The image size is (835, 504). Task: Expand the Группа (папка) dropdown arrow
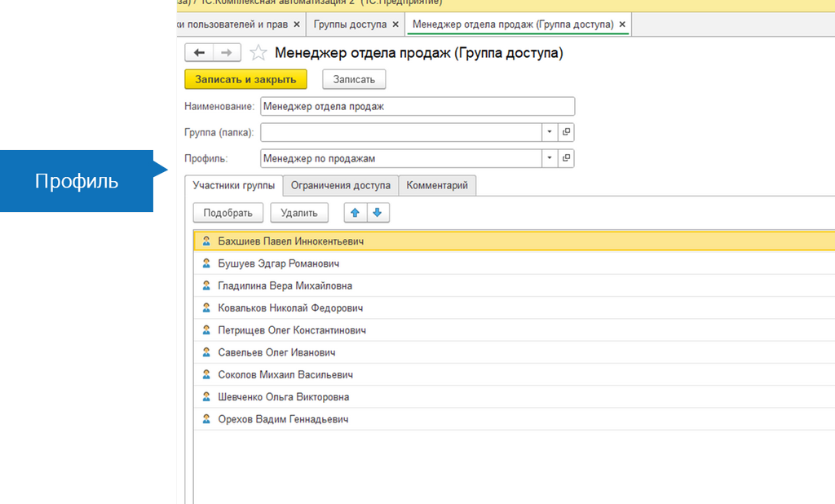point(550,132)
